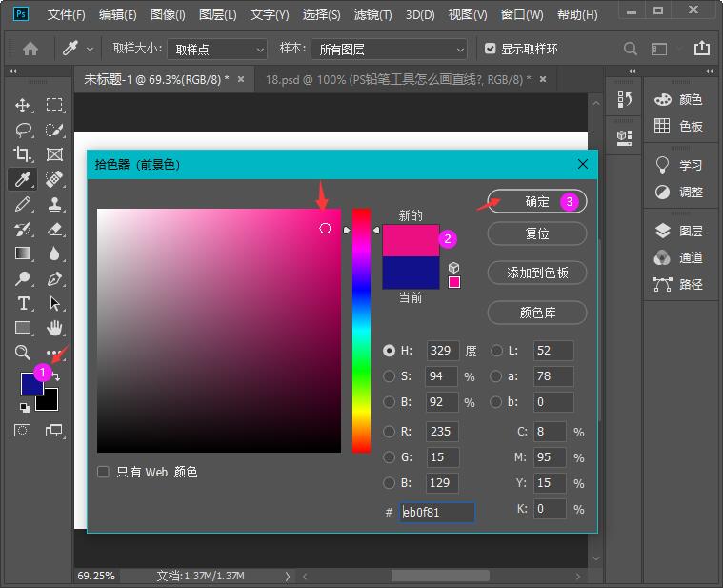Collapse the right panel double arrows
Screen dimensions: 723x588
click(709, 71)
